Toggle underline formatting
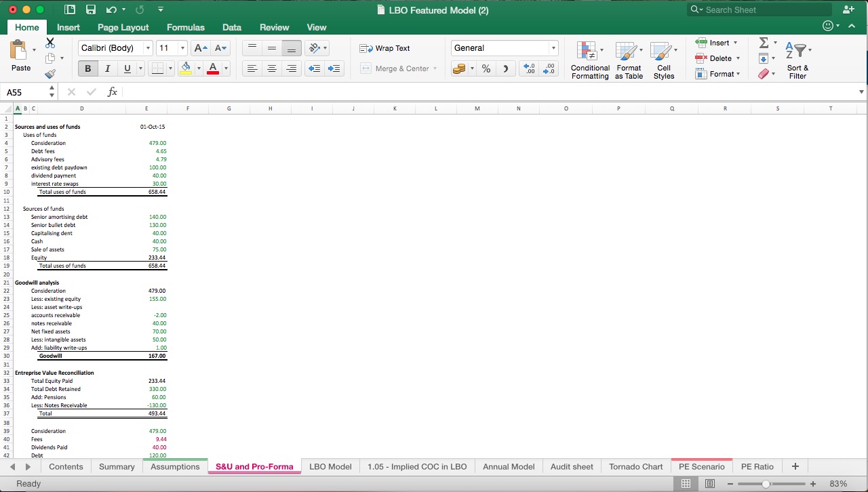The image size is (868, 492). (126, 68)
